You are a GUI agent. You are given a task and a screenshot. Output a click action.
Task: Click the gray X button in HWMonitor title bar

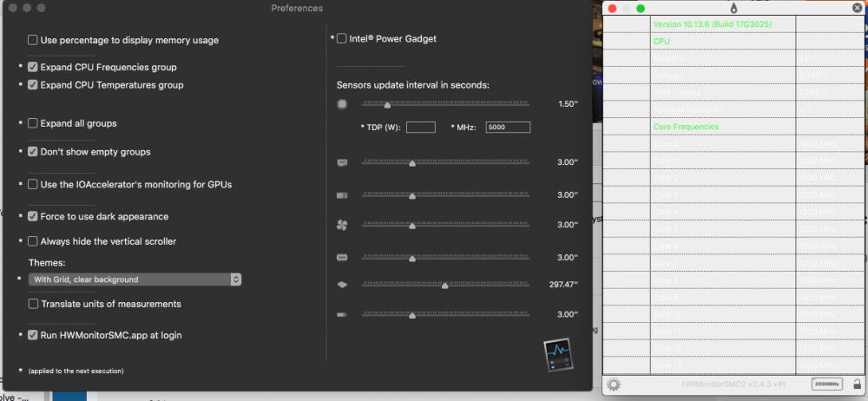[x=857, y=8]
